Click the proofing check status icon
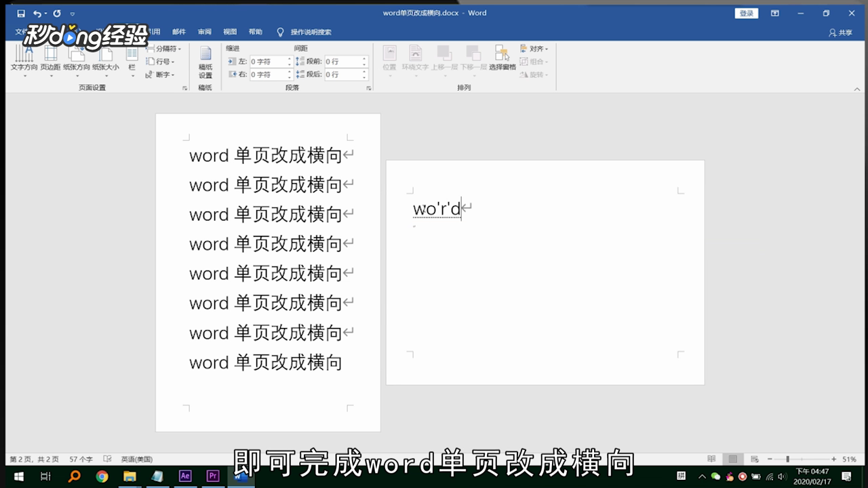 tap(107, 459)
